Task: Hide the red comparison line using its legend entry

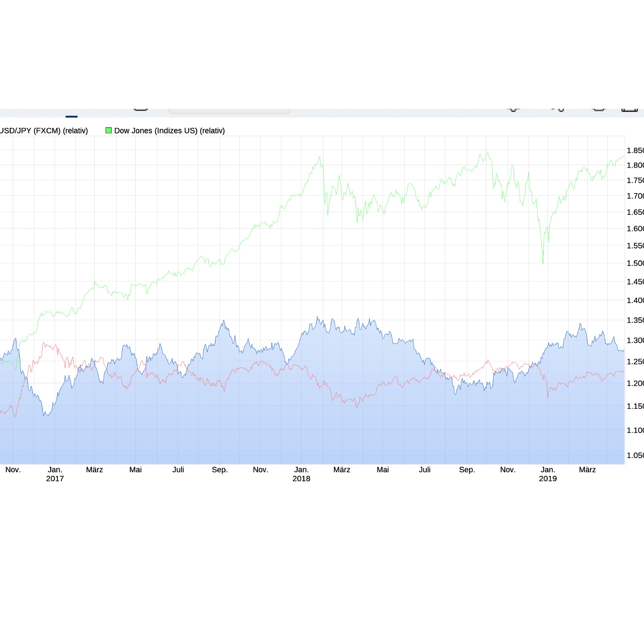Action: [x=43, y=130]
